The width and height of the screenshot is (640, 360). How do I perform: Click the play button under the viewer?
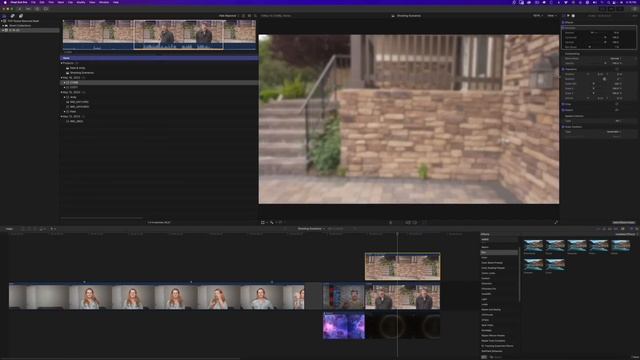(391, 222)
